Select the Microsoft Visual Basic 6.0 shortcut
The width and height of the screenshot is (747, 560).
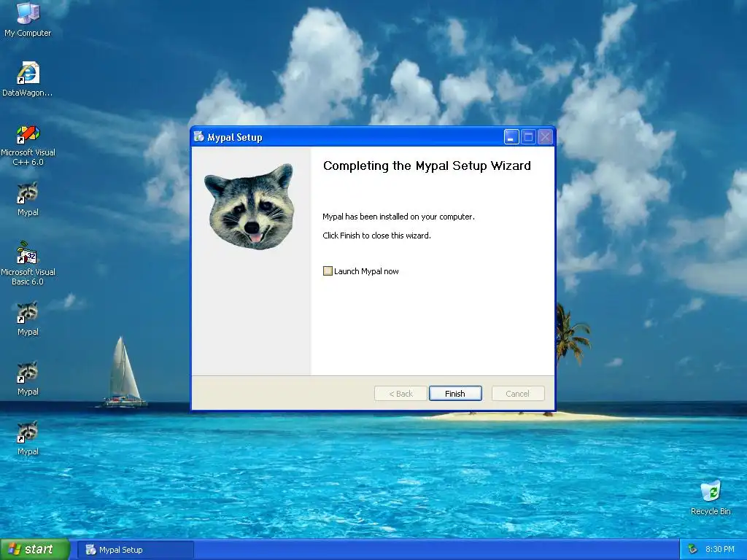point(28,264)
